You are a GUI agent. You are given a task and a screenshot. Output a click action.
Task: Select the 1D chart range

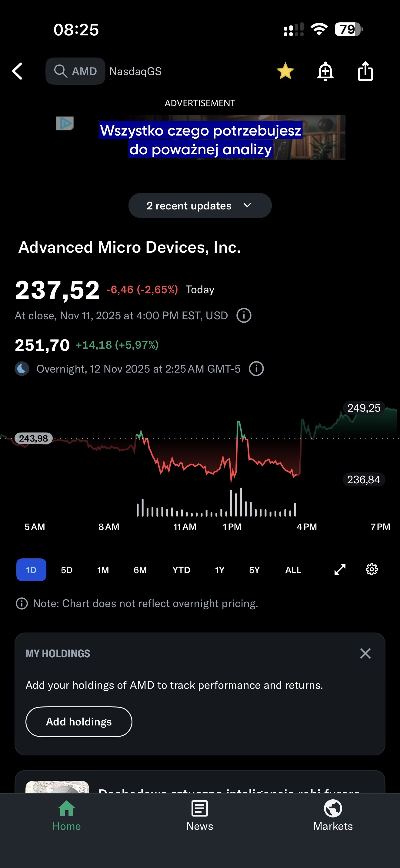pyautogui.click(x=31, y=570)
